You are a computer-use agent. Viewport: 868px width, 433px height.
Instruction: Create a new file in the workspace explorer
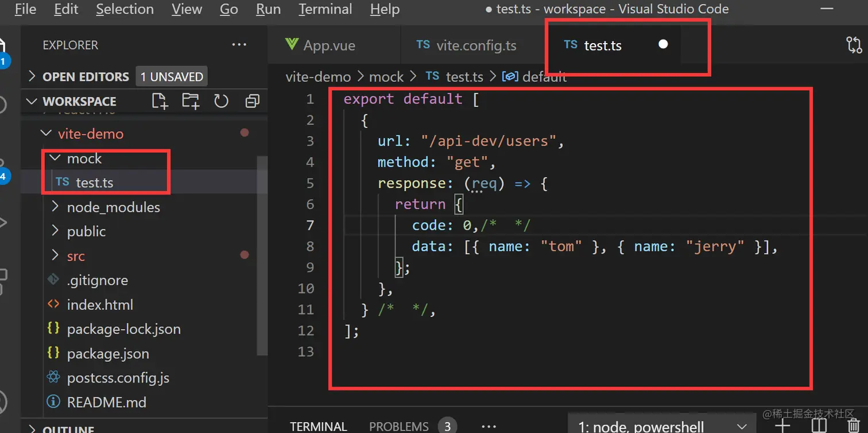160,102
